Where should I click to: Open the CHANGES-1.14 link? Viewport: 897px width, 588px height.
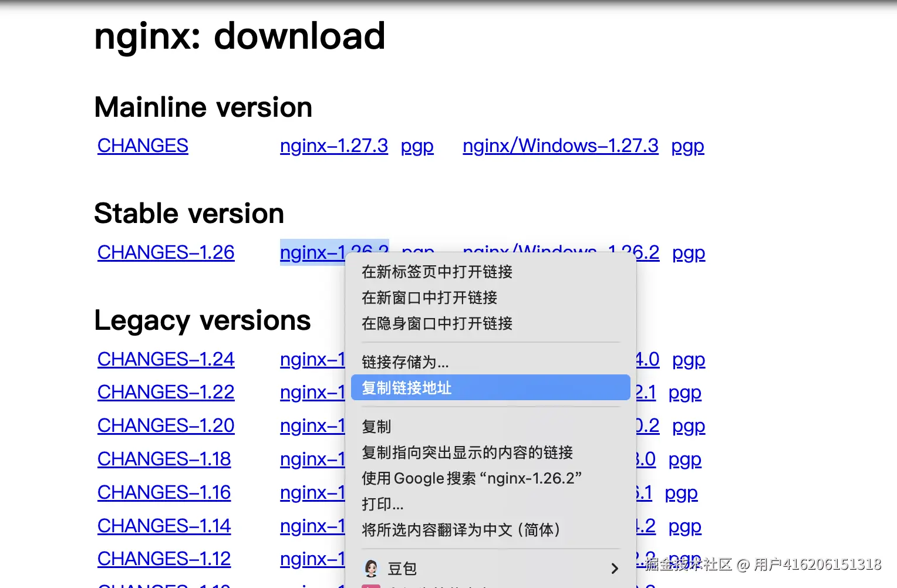[x=164, y=526]
